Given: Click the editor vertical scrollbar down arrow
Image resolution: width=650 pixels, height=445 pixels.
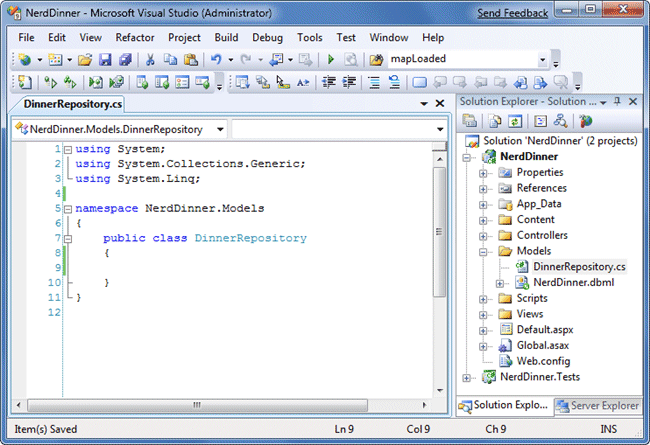Looking at the screenshot, I should tap(439, 390).
